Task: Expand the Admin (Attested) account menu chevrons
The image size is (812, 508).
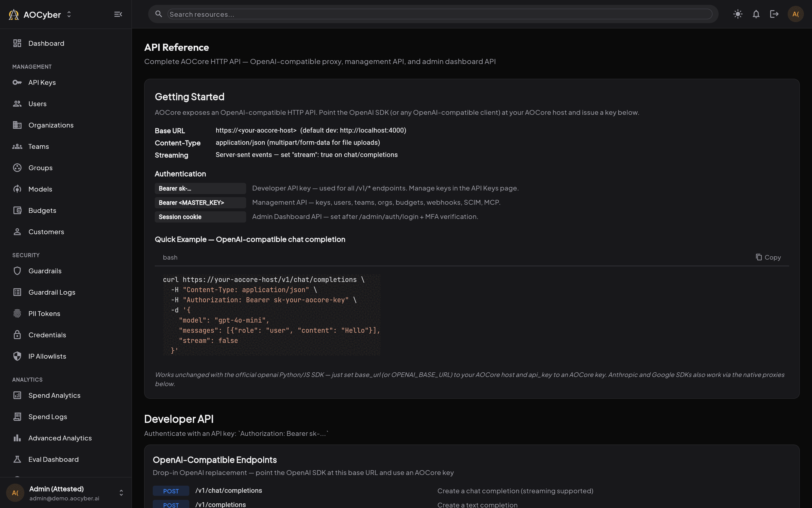Action: coord(121,493)
